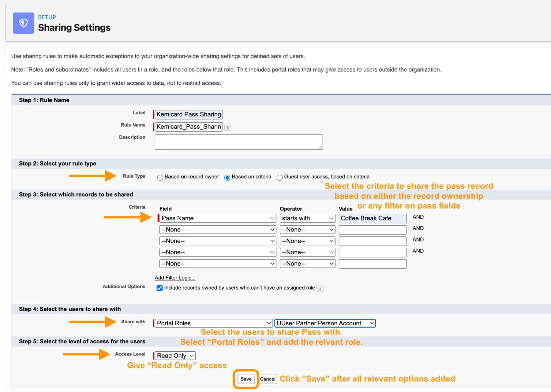Image resolution: width=551 pixels, height=392 pixels.
Task: Open the "Pass Name" field dropdown
Action: [x=218, y=218]
